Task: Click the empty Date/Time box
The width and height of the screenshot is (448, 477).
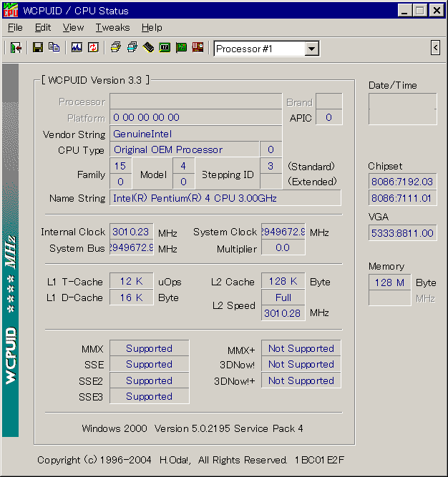Action: [x=403, y=109]
